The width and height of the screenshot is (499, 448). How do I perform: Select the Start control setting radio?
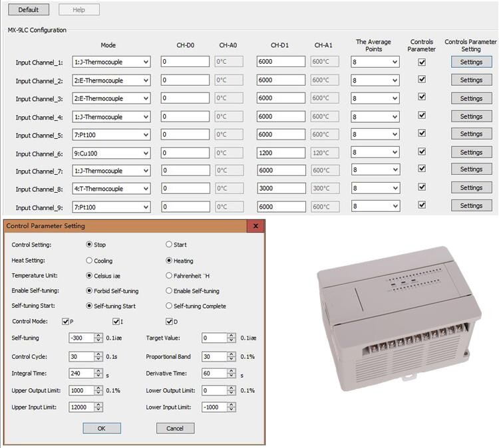click(169, 245)
